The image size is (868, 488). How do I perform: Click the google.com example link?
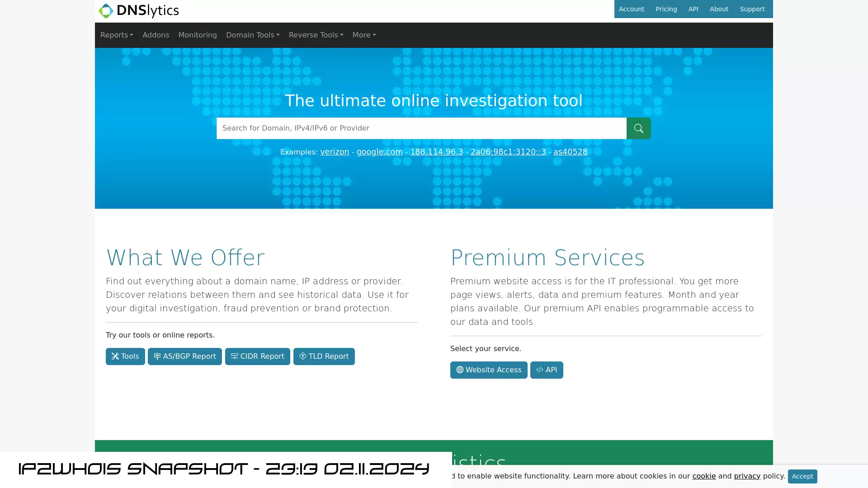click(x=380, y=151)
